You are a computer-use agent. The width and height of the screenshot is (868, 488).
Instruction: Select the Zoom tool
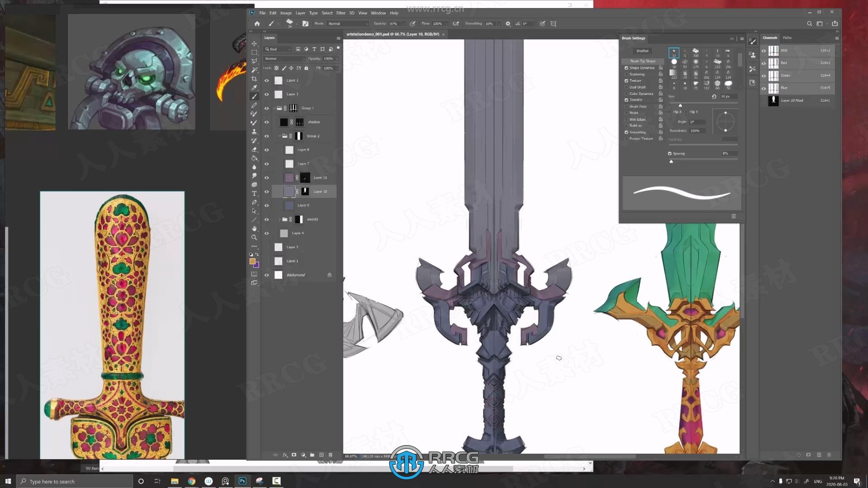[254, 237]
